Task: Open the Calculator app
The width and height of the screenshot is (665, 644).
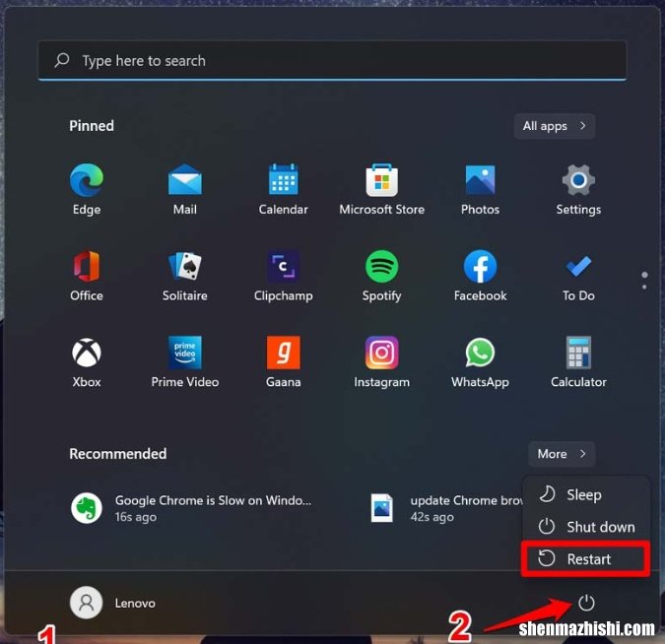Action: pos(578,362)
